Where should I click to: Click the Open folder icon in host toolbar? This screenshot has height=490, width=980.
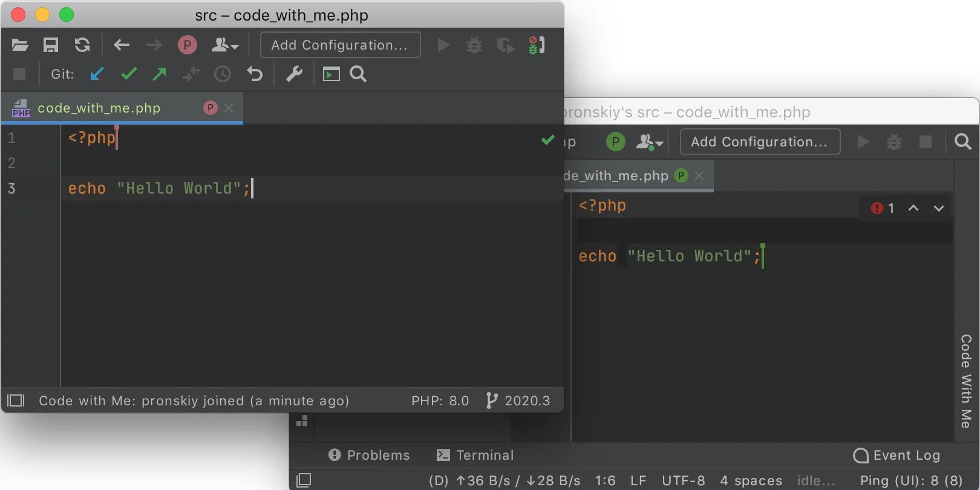click(20, 45)
